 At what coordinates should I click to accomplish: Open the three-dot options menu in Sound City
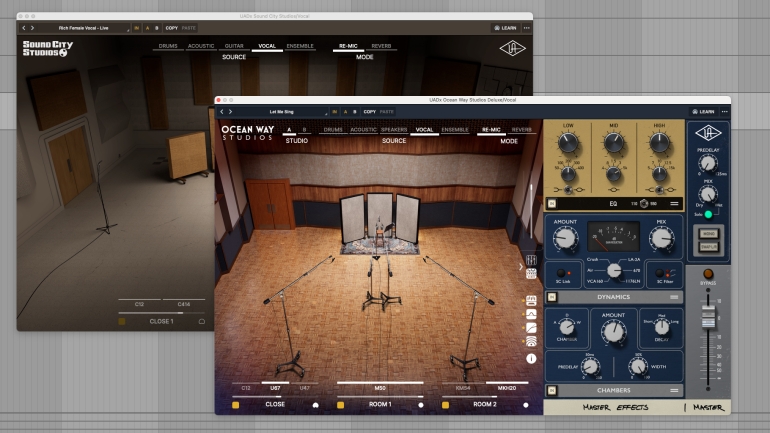526,28
